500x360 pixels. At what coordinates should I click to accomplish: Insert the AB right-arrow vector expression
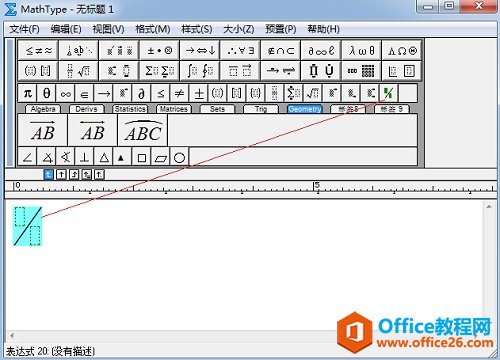tap(42, 130)
